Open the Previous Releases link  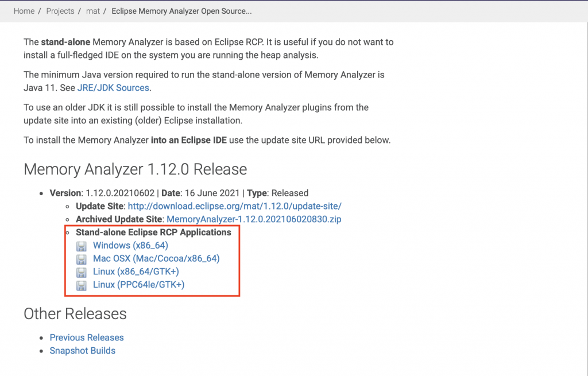click(87, 338)
